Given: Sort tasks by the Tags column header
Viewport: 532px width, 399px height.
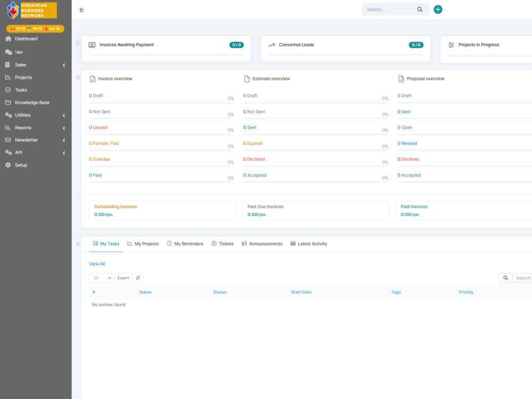Looking at the screenshot, I should coord(396,292).
